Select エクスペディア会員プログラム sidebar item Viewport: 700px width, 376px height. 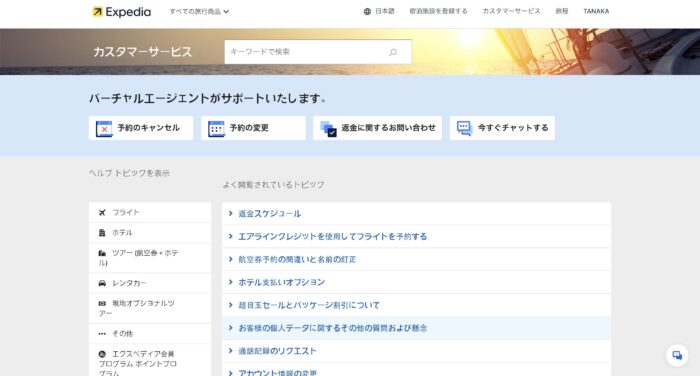[x=150, y=361]
